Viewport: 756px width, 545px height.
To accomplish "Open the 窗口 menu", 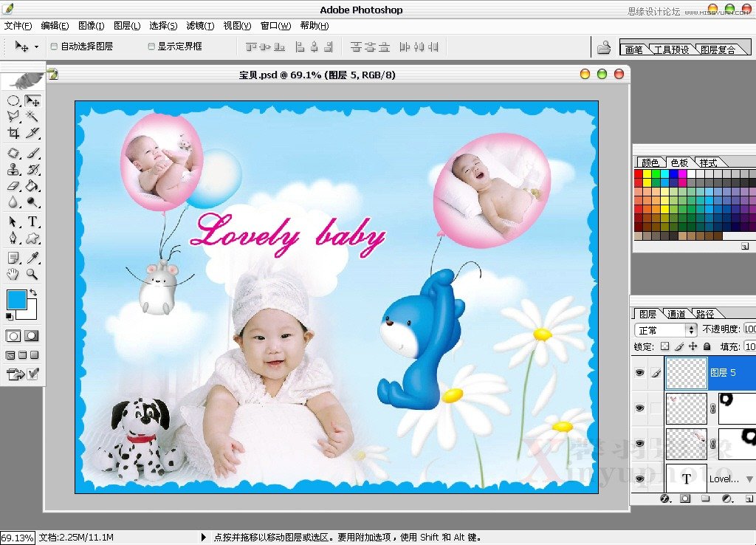I will point(276,26).
